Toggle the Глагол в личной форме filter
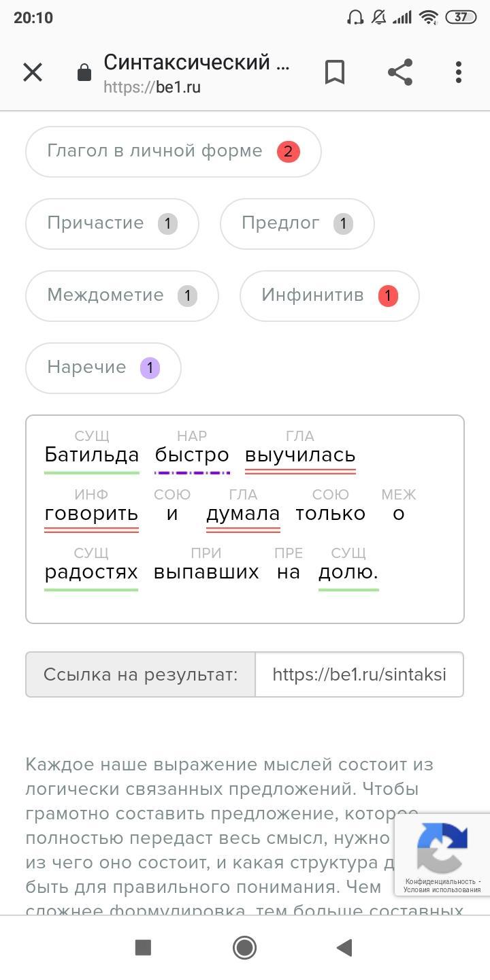 click(x=173, y=151)
